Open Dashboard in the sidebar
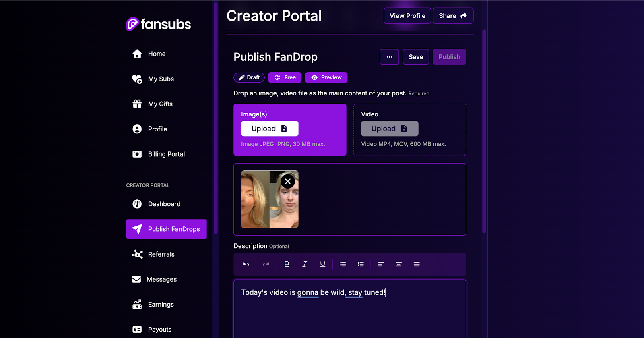 (x=164, y=204)
